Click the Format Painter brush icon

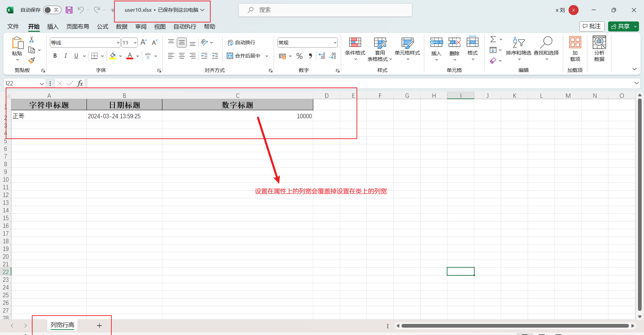[32, 61]
